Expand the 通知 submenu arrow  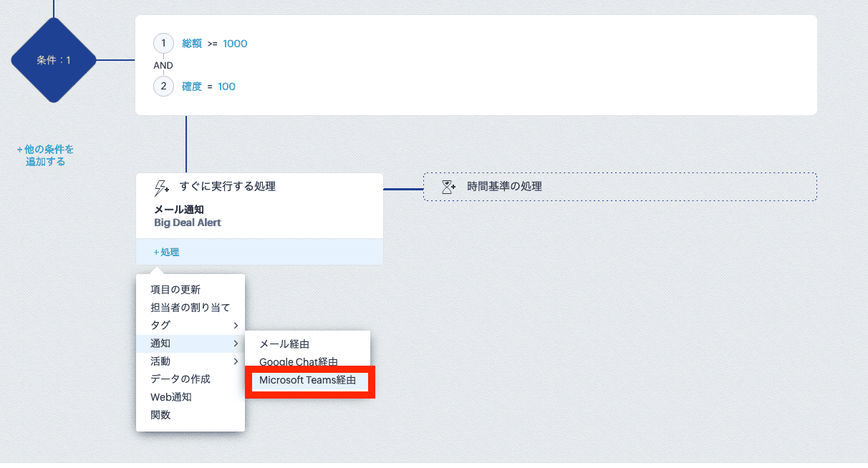point(236,343)
